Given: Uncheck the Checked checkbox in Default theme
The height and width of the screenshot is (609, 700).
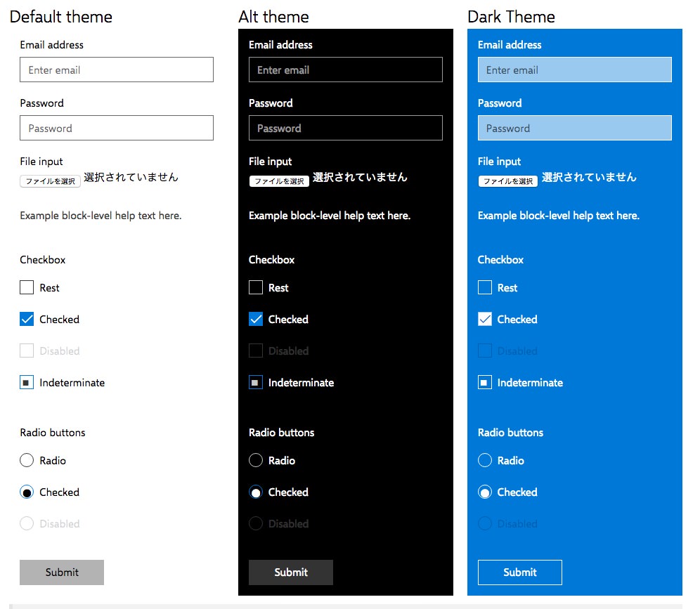Looking at the screenshot, I should point(27,319).
